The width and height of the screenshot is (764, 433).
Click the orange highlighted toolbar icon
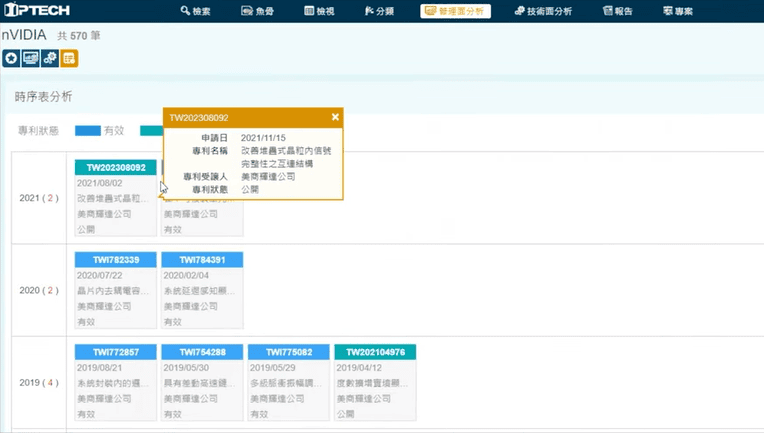[x=69, y=59]
